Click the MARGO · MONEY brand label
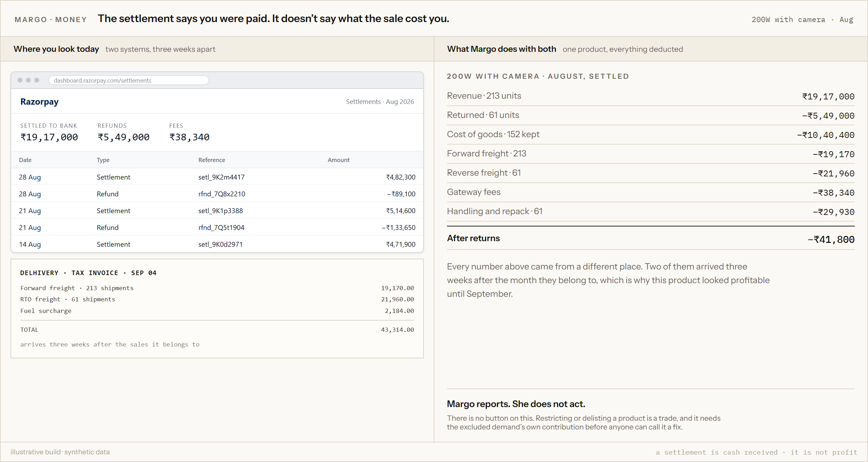 (x=51, y=20)
